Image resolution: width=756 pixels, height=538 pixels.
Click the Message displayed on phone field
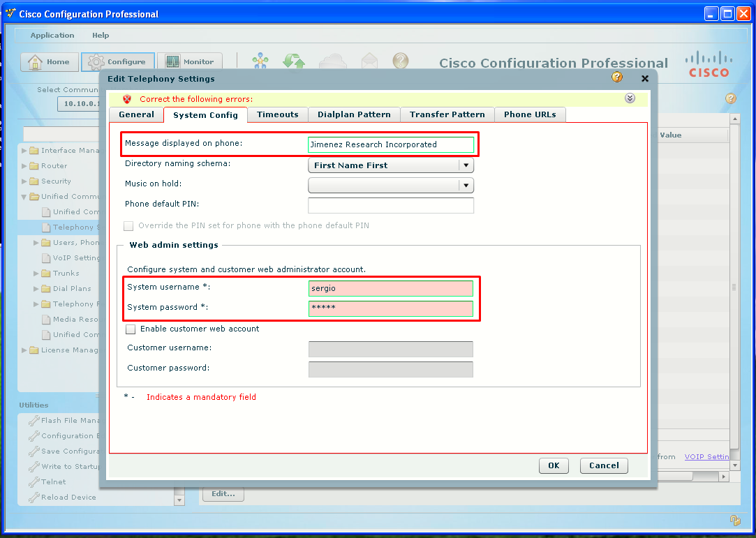(x=391, y=144)
